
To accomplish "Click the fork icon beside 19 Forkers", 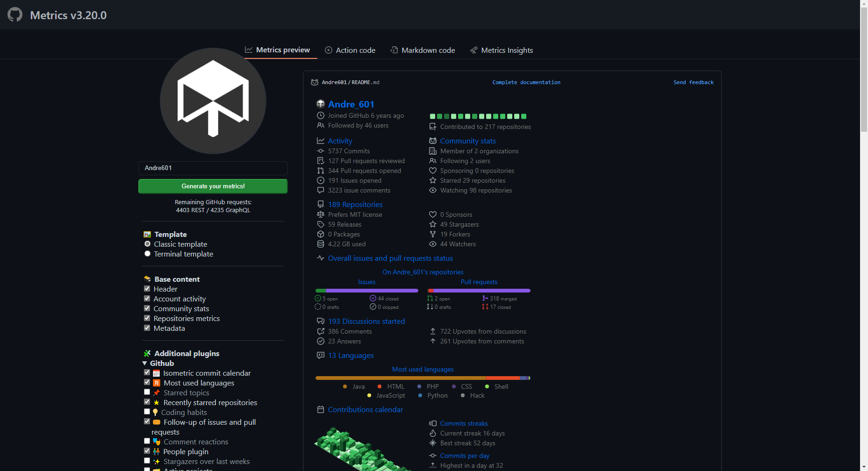I will pyautogui.click(x=433, y=234).
